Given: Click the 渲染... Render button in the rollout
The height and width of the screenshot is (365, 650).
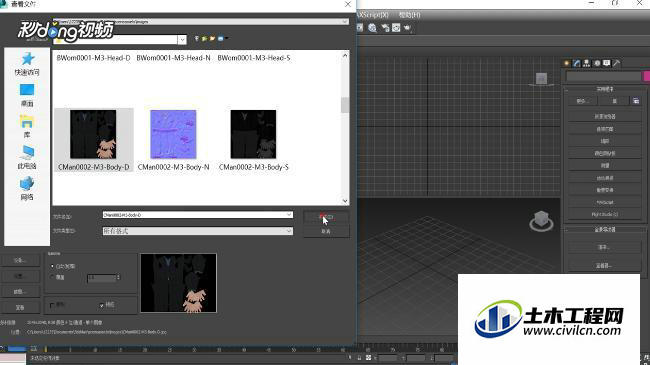Looking at the screenshot, I should 604,247.
